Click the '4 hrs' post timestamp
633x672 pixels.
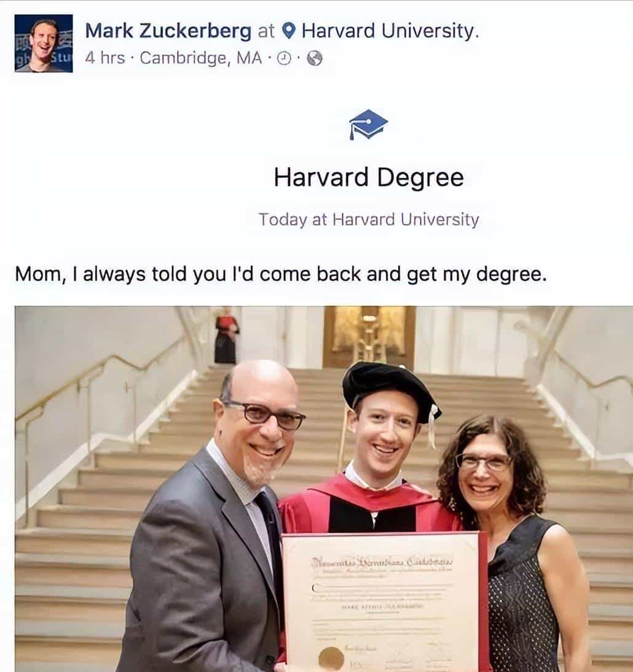pyautogui.click(x=105, y=58)
